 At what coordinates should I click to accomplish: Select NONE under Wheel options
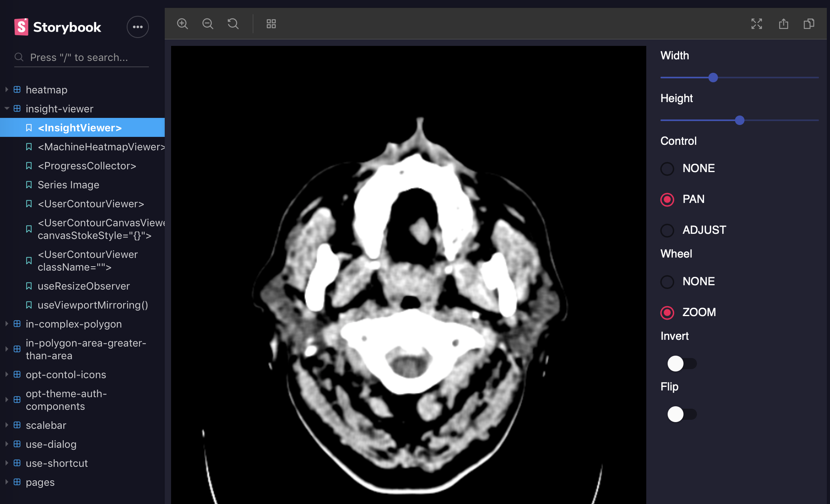667,282
